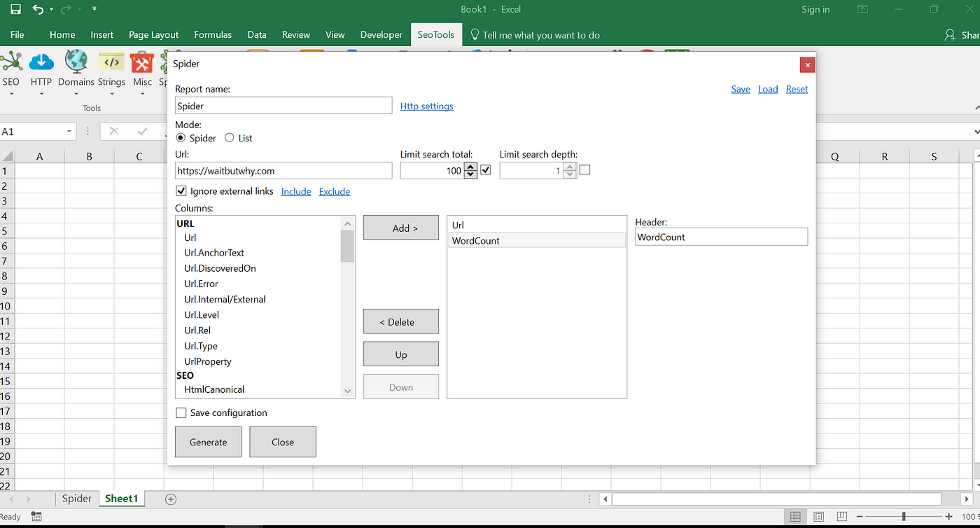
Task: Click the Add > button
Action: [x=401, y=228]
